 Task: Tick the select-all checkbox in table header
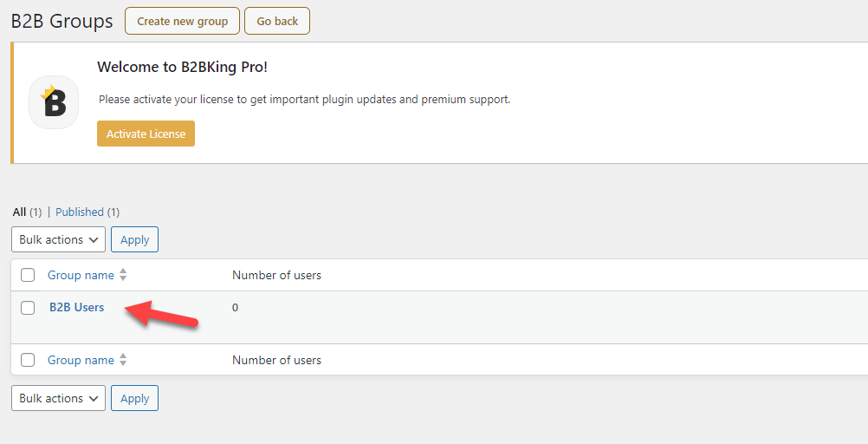point(28,275)
